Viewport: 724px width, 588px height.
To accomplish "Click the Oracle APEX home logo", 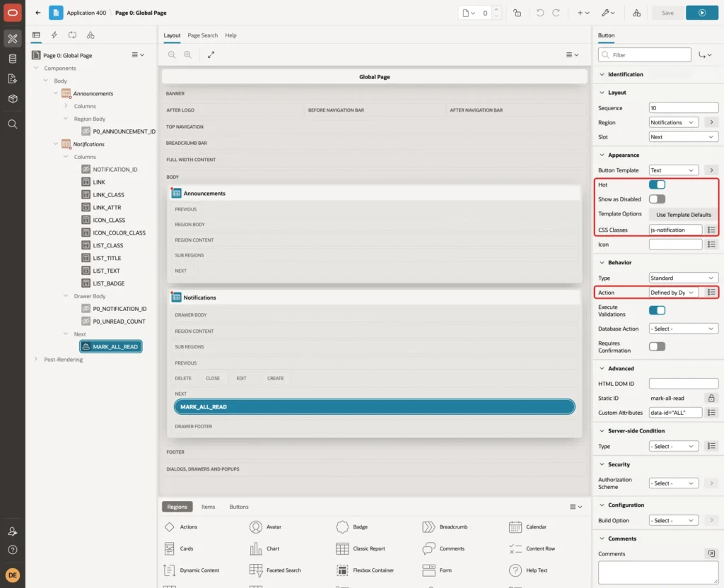I will click(x=13, y=13).
